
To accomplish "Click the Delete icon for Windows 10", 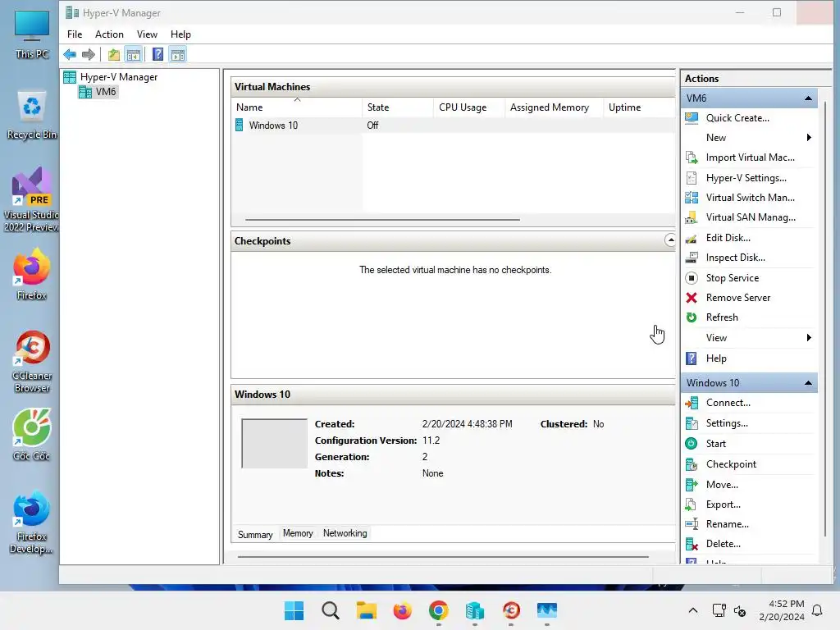I will [x=692, y=544].
